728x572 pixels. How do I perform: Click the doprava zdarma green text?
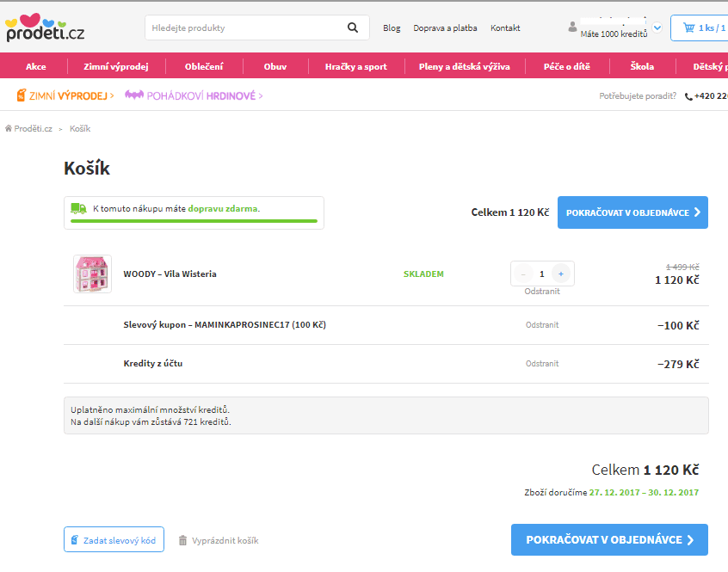(x=222, y=209)
